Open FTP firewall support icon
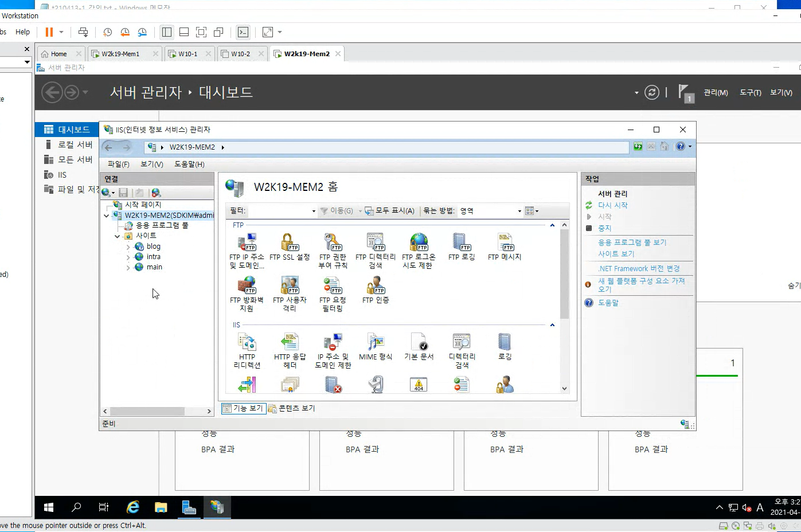This screenshot has height=532, width=801. [x=247, y=294]
